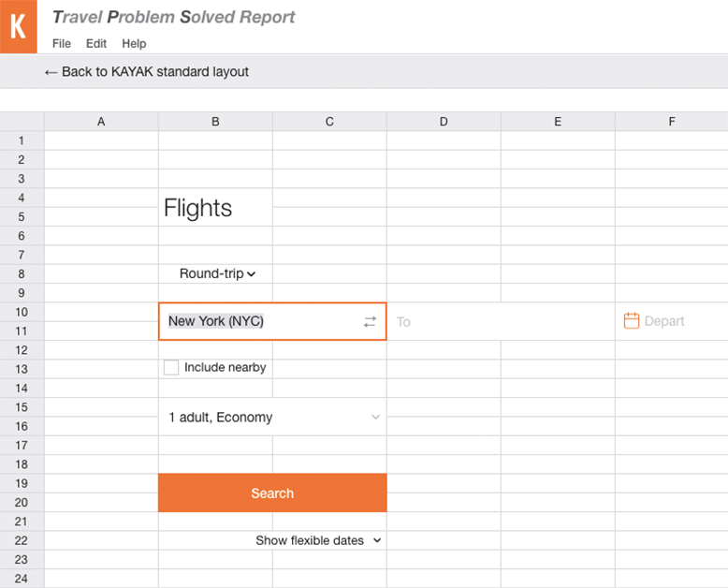Select column A header
This screenshot has height=588, width=728.
click(101, 122)
